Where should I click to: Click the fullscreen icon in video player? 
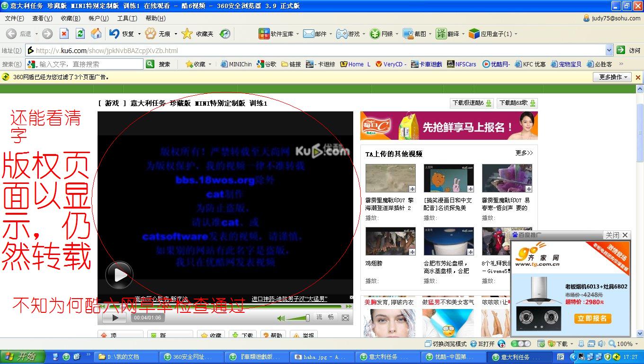pos(345,318)
